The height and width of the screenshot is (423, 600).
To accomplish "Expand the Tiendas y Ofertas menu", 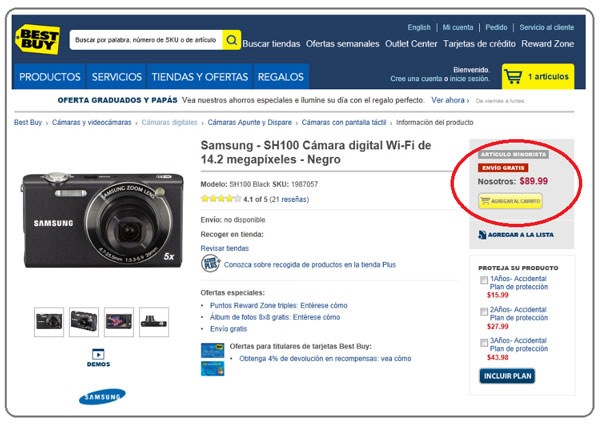I will point(199,77).
